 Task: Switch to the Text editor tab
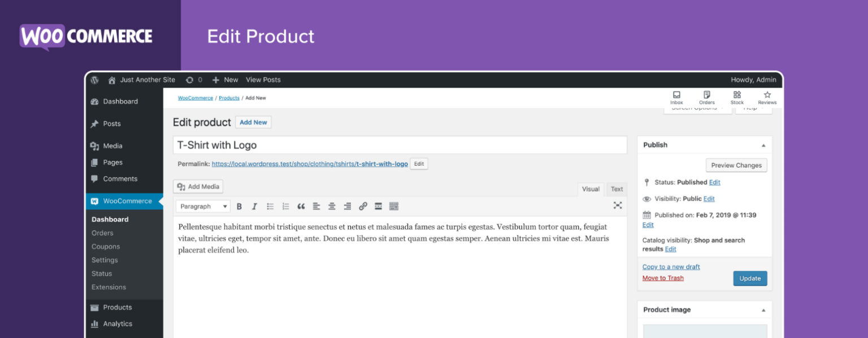point(616,189)
